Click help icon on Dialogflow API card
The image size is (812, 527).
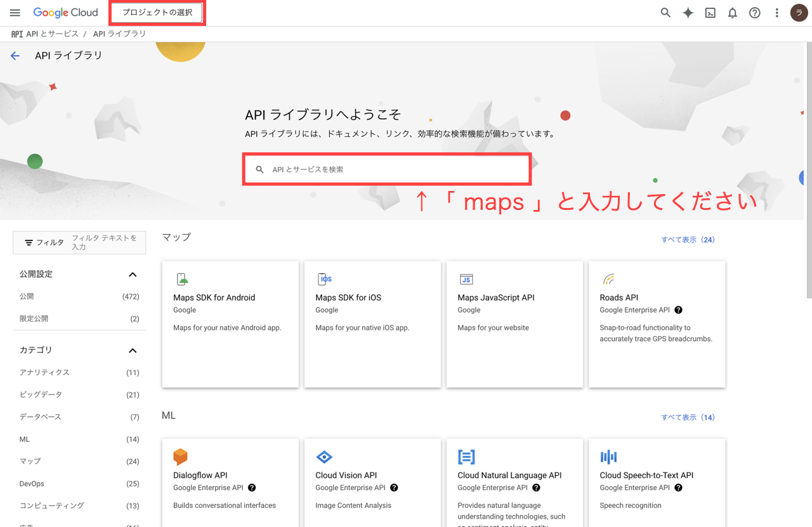click(252, 488)
